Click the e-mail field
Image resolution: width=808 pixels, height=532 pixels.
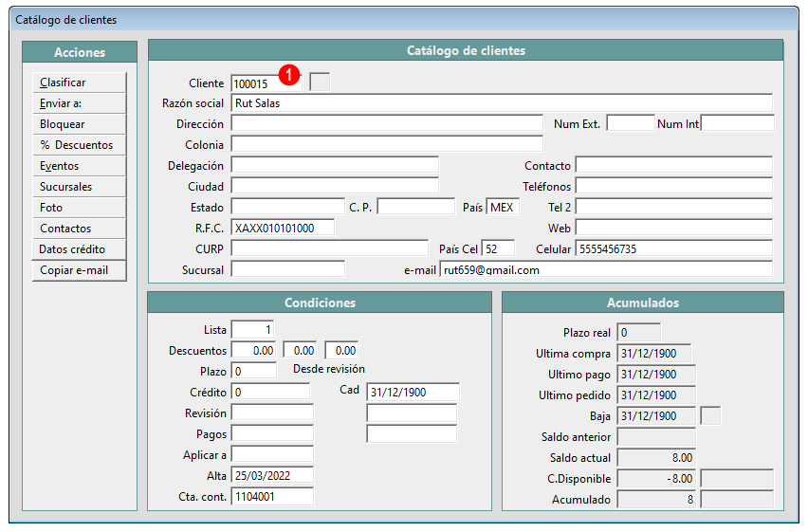tap(606, 269)
